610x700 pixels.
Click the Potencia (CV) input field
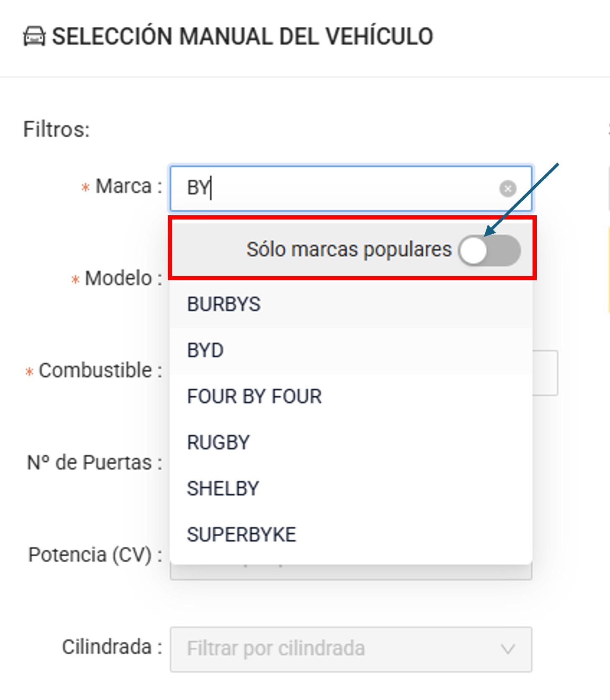coord(351,572)
